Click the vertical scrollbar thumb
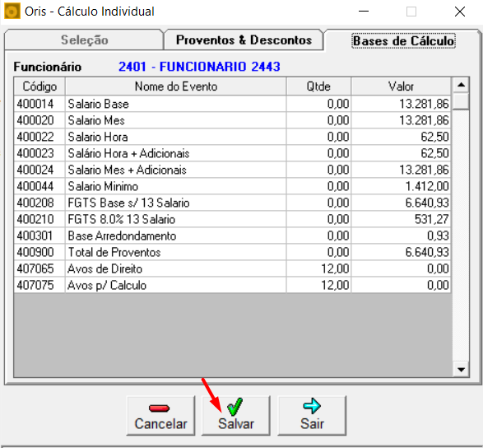This screenshot has height=448, width=483. click(461, 100)
